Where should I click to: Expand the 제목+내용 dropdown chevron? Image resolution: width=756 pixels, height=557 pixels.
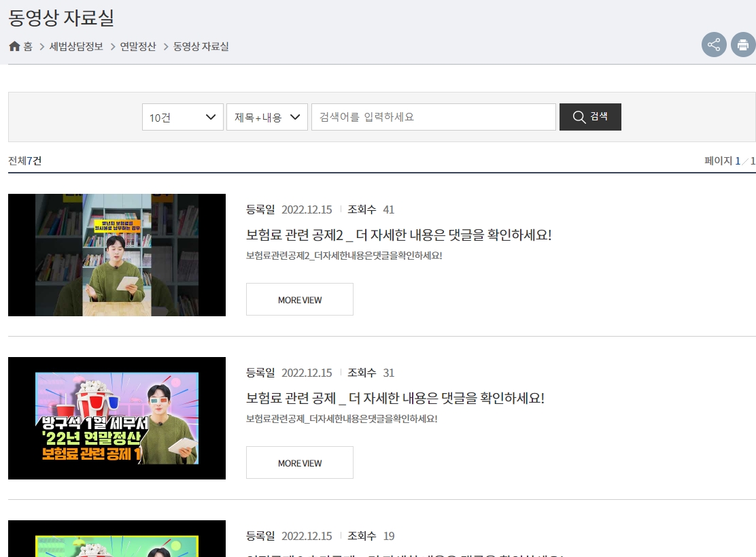295,116
